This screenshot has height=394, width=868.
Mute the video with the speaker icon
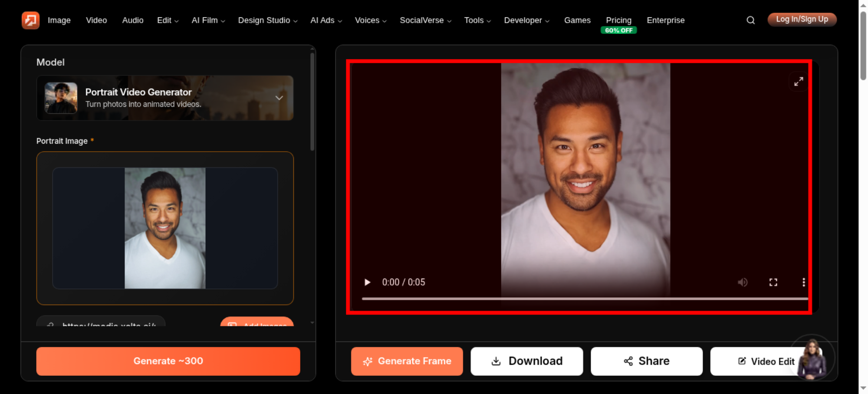743,282
